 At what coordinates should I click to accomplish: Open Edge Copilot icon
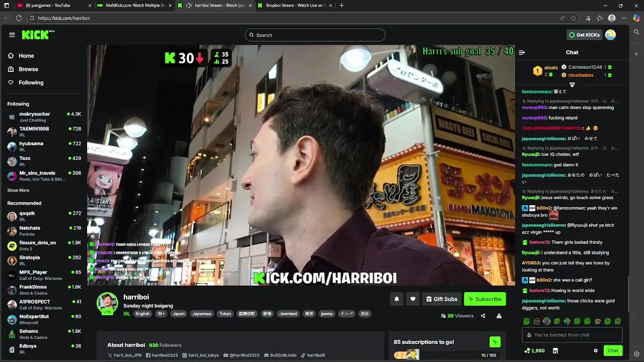(636, 18)
